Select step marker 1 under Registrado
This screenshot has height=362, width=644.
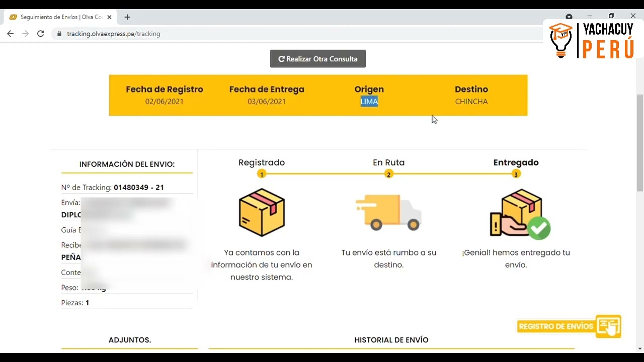[261, 174]
